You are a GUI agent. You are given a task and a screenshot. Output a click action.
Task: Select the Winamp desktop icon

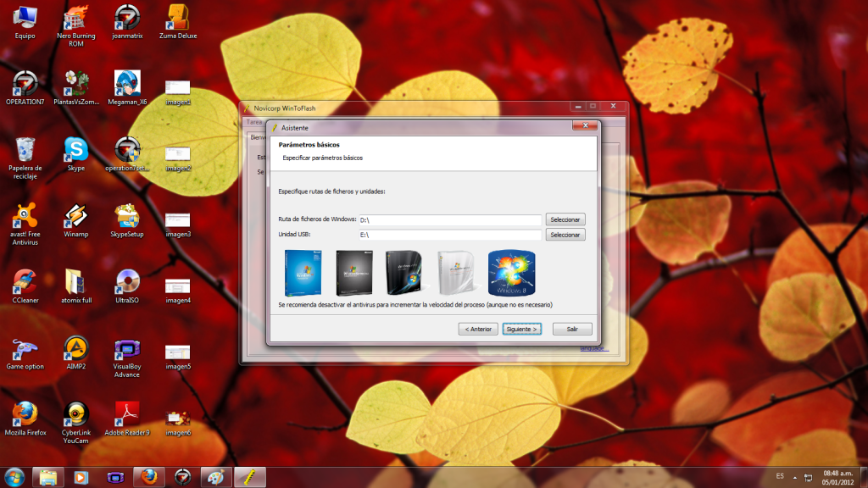(75, 220)
